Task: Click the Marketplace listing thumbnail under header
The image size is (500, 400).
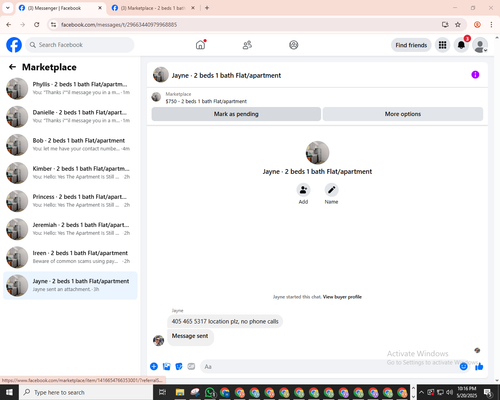Action: [x=156, y=97]
